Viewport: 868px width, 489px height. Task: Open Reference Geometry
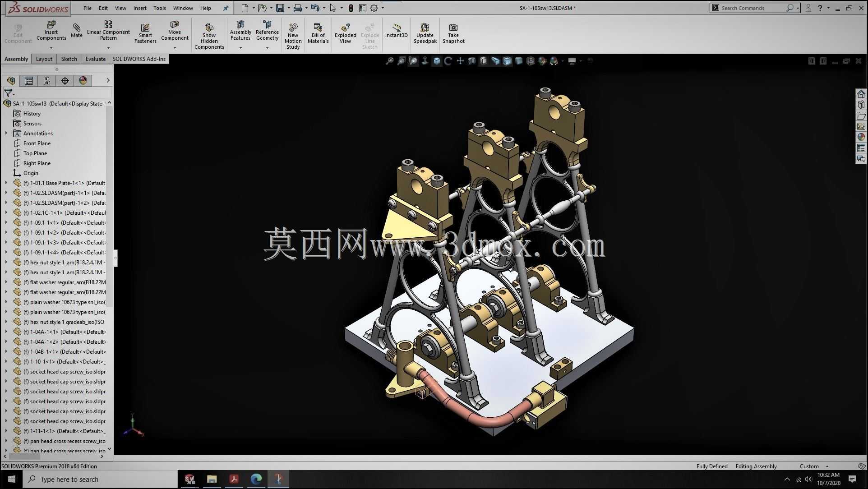coord(267,31)
